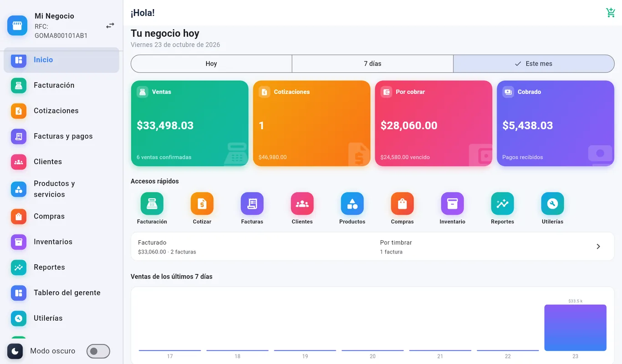This screenshot has width=622, height=364.
Task: Click the chart bar for day 23
Action: click(575, 328)
